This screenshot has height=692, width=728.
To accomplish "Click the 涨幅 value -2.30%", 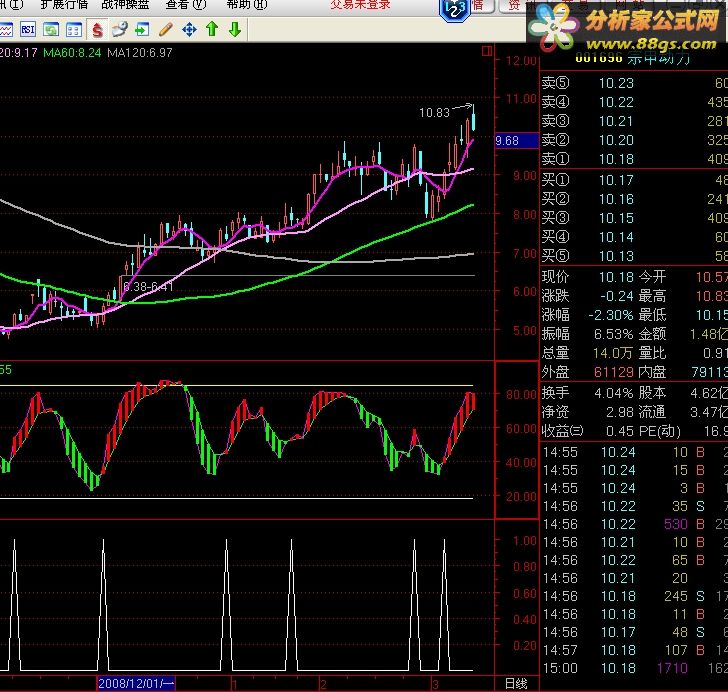I will coord(611,315).
